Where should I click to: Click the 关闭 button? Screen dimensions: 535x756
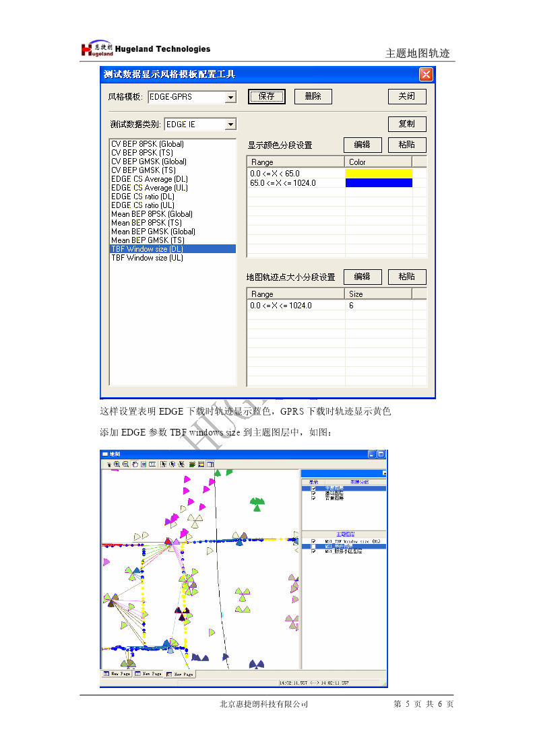tap(407, 96)
